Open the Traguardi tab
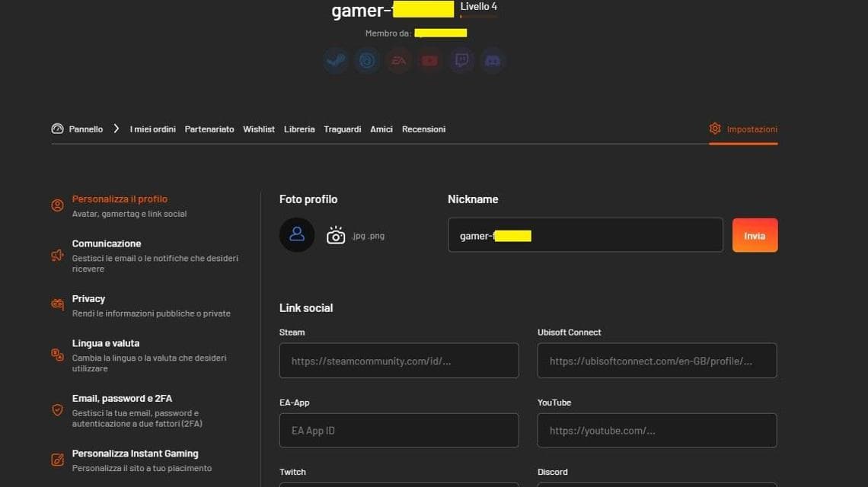 click(342, 129)
